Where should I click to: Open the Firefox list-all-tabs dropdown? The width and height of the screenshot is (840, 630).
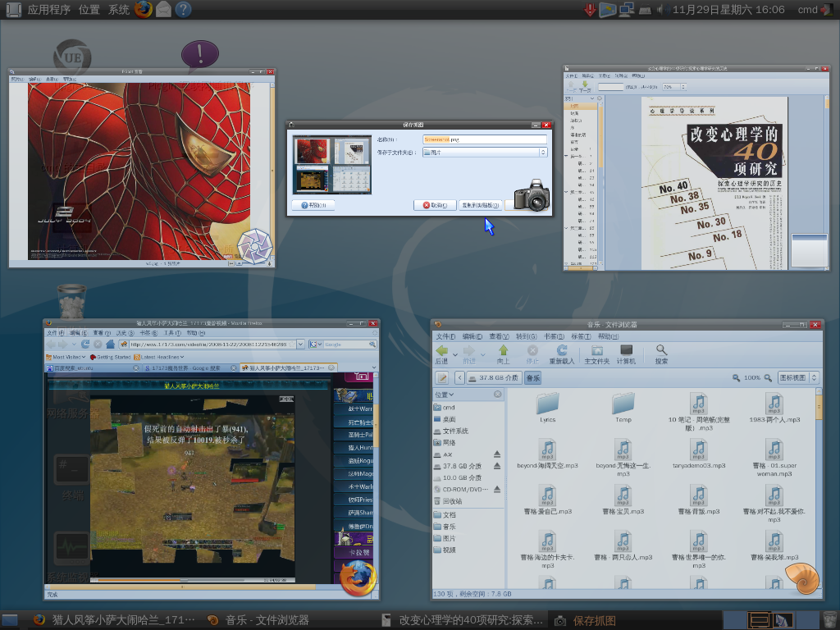[x=373, y=368]
